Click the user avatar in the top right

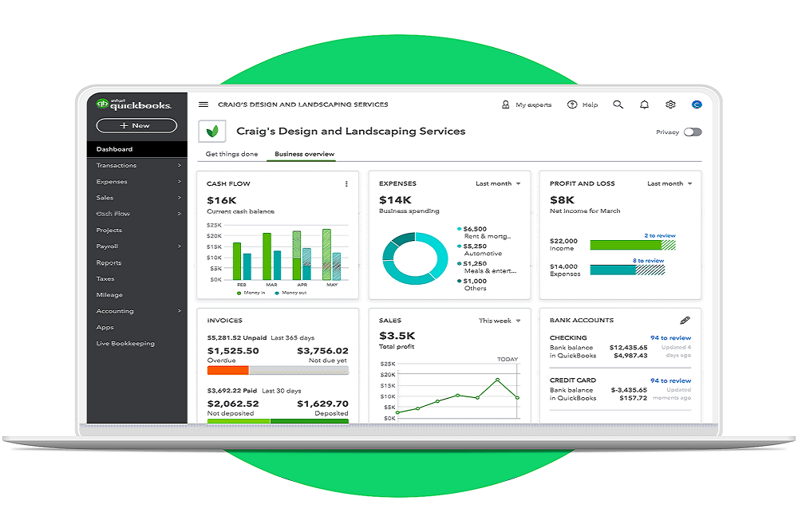tap(696, 104)
